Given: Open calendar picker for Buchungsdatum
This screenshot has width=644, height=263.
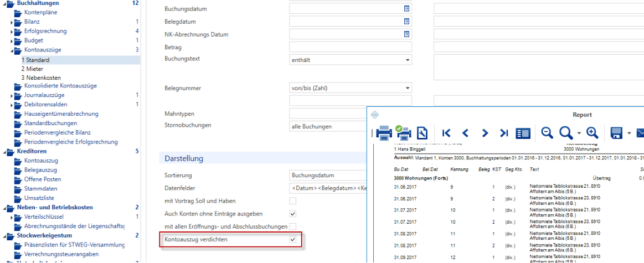Looking at the screenshot, I should (x=406, y=8).
